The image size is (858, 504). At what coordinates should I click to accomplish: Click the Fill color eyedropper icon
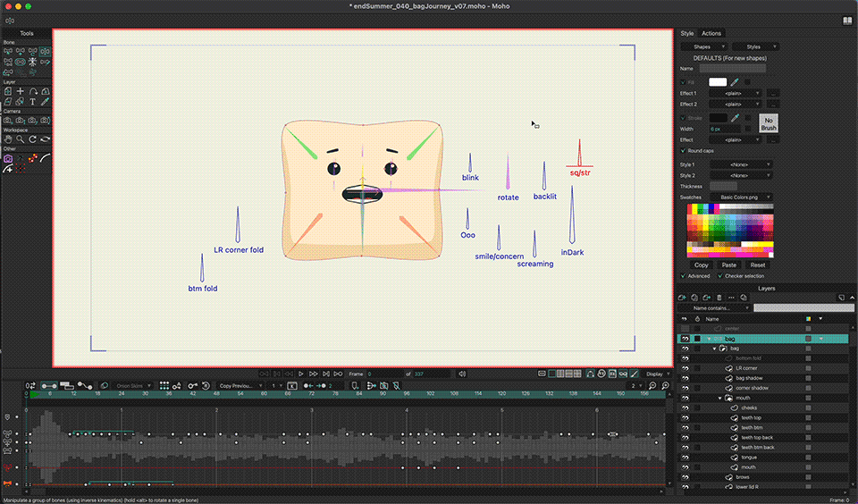click(x=735, y=82)
